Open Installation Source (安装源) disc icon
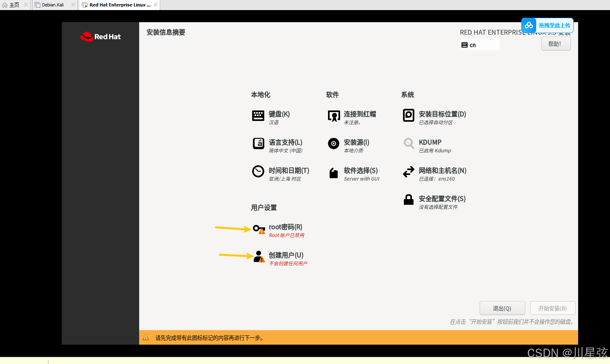This screenshot has width=610, height=364. (334, 144)
